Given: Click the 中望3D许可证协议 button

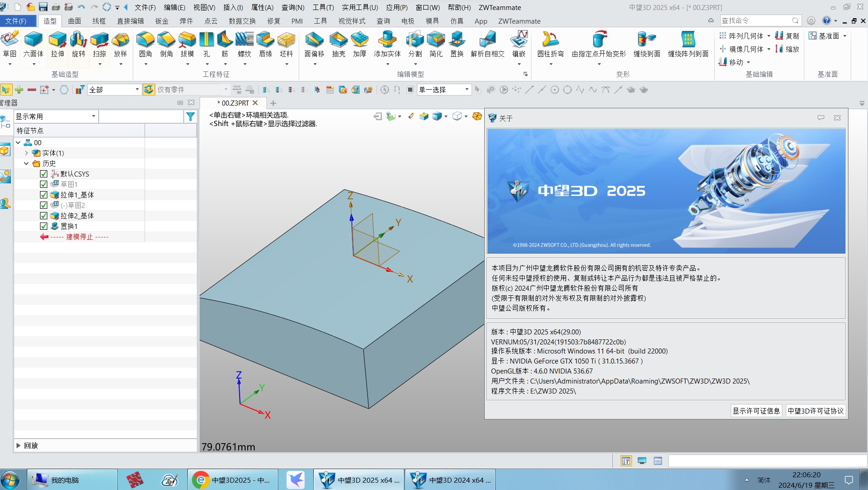Looking at the screenshot, I should 816,411.
